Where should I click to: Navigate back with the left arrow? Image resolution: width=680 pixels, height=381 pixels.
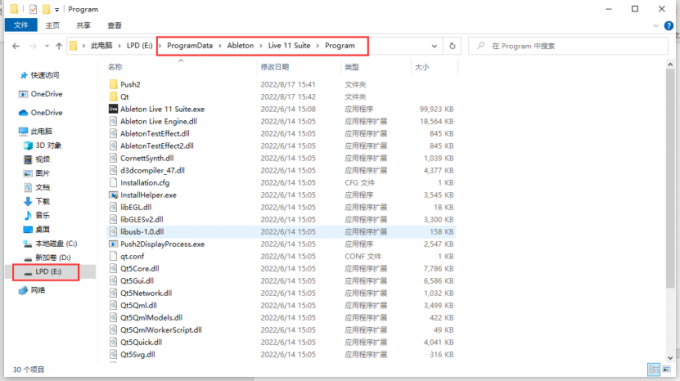click(16, 46)
